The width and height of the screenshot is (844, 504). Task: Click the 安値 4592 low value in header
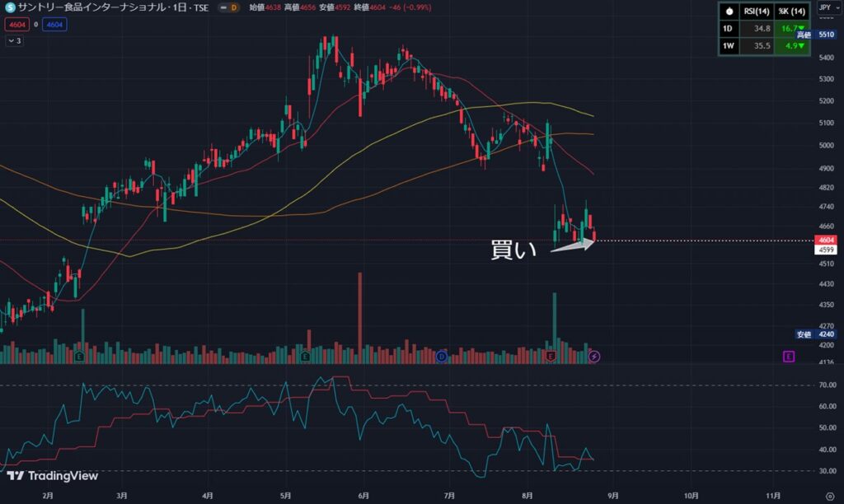click(335, 7)
